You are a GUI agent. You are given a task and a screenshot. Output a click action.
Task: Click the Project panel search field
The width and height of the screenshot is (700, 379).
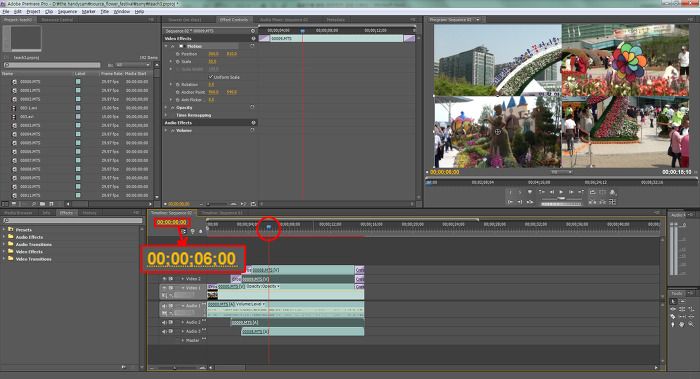pos(52,65)
